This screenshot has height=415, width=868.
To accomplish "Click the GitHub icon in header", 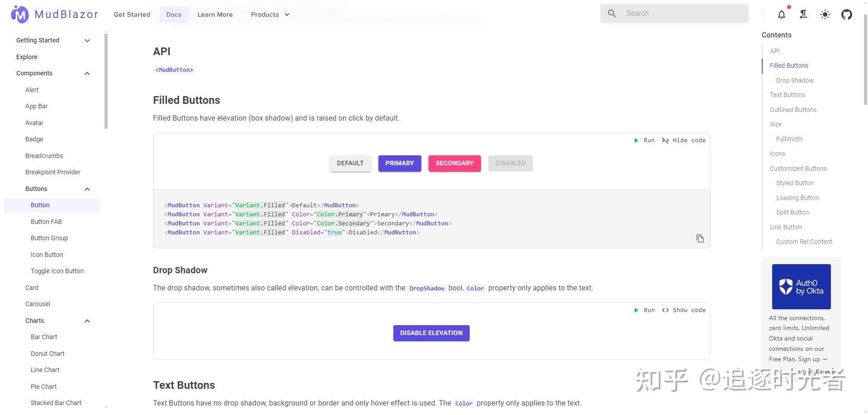I will point(847,14).
